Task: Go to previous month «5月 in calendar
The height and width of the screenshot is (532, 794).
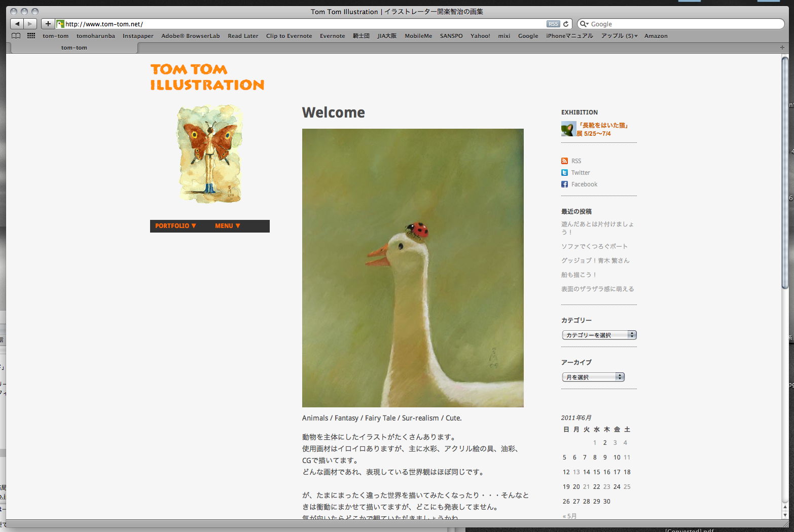Action: click(x=569, y=516)
